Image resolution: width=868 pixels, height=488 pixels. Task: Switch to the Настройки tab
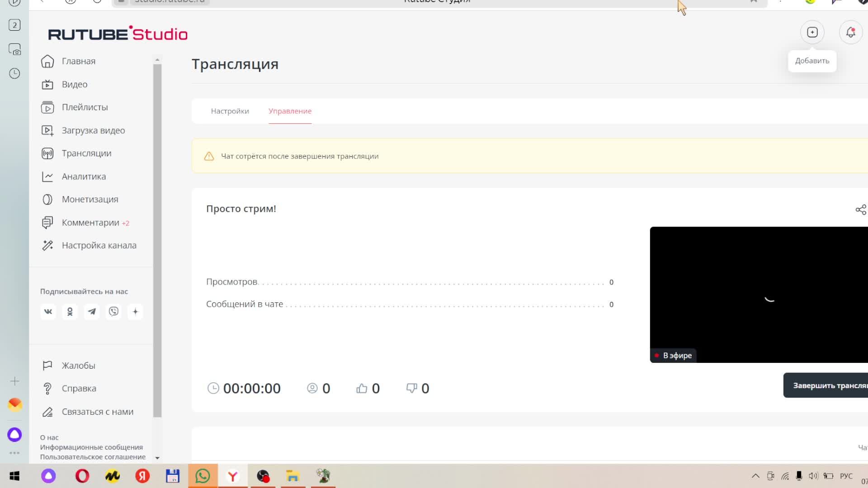click(x=230, y=111)
